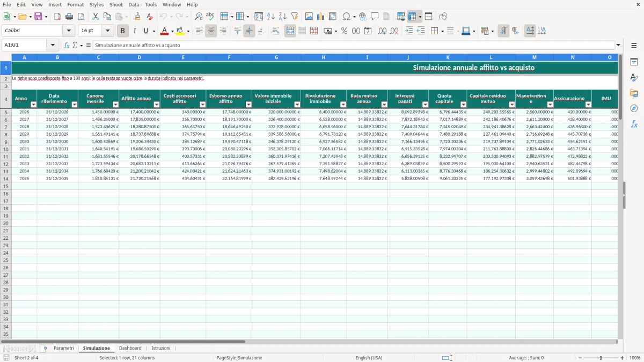Open sidebar Navigator compass icon

[634, 108]
